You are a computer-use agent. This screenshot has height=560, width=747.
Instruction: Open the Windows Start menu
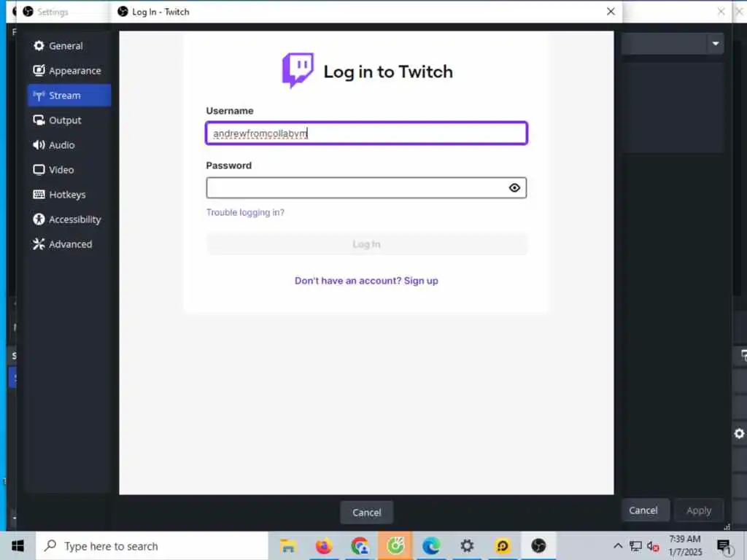pos(18,545)
